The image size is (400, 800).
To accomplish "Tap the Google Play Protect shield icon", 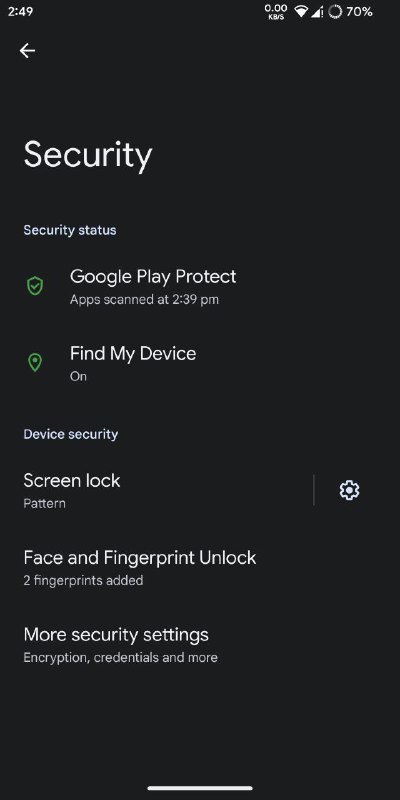I will (x=35, y=286).
